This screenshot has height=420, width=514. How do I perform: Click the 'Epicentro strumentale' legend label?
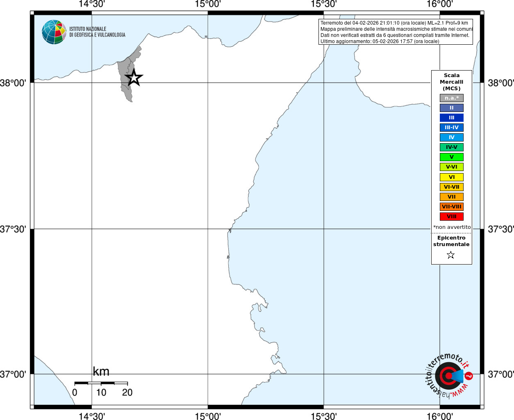[451, 241]
